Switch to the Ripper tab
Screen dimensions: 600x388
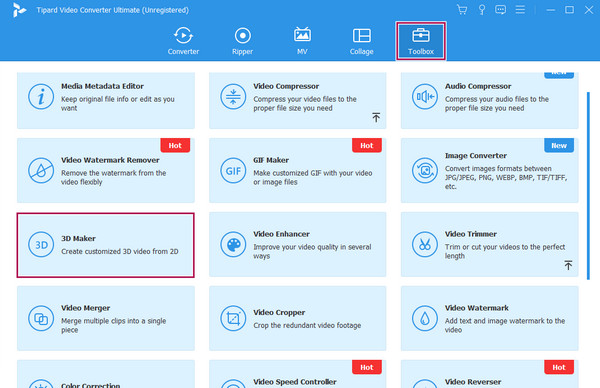tap(243, 41)
